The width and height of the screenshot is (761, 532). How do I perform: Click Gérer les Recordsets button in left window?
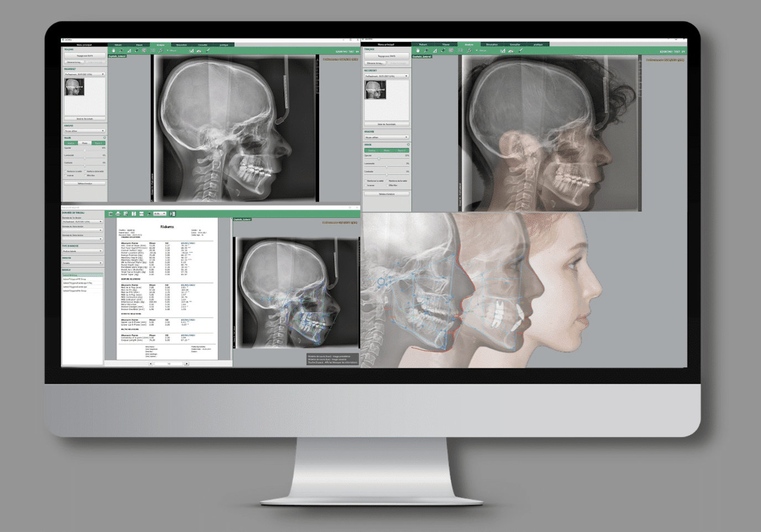click(85, 119)
